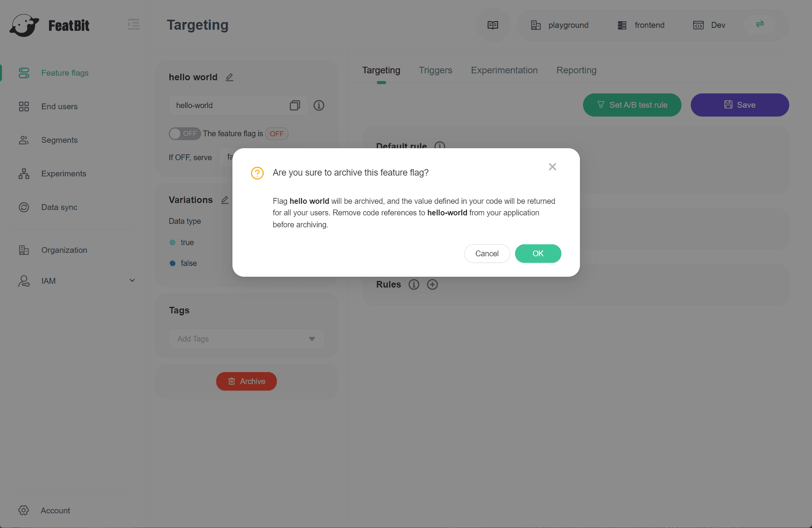Add a new rule plus icon
812x528 pixels.
(432, 284)
